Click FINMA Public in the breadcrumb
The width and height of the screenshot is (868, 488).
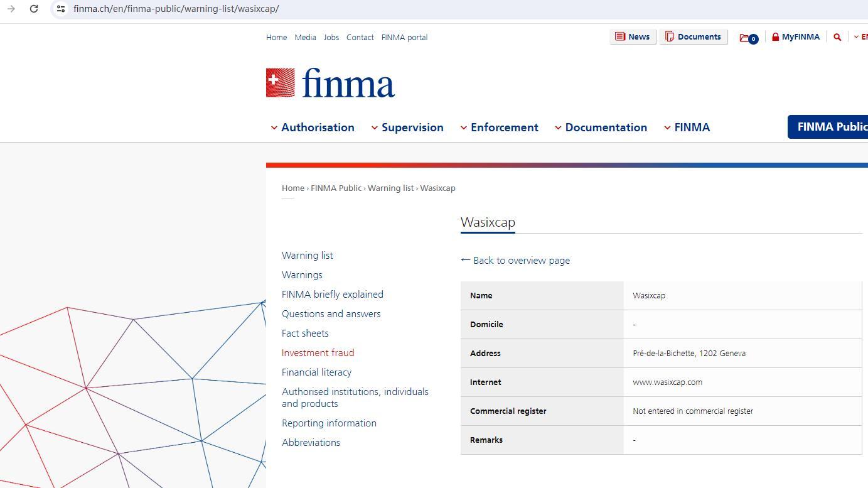pos(336,188)
